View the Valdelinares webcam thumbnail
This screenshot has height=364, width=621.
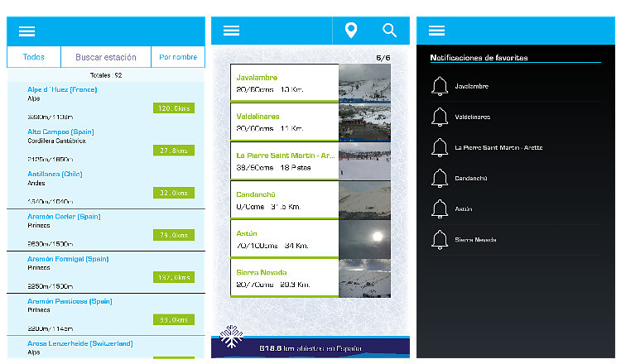[x=365, y=122]
